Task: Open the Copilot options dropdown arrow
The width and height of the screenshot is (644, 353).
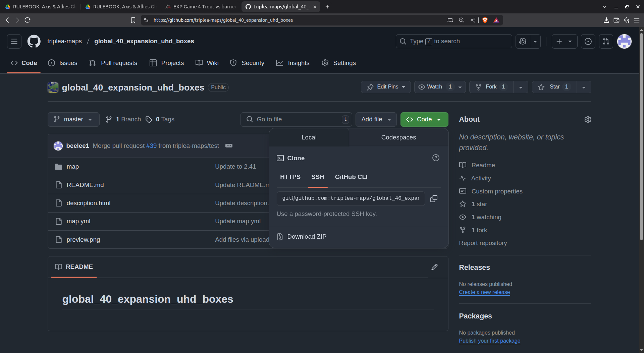Action: (535, 41)
